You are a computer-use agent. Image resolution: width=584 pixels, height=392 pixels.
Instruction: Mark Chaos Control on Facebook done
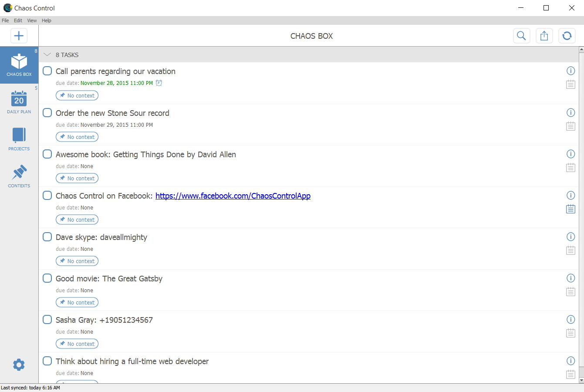click(47, 195)
